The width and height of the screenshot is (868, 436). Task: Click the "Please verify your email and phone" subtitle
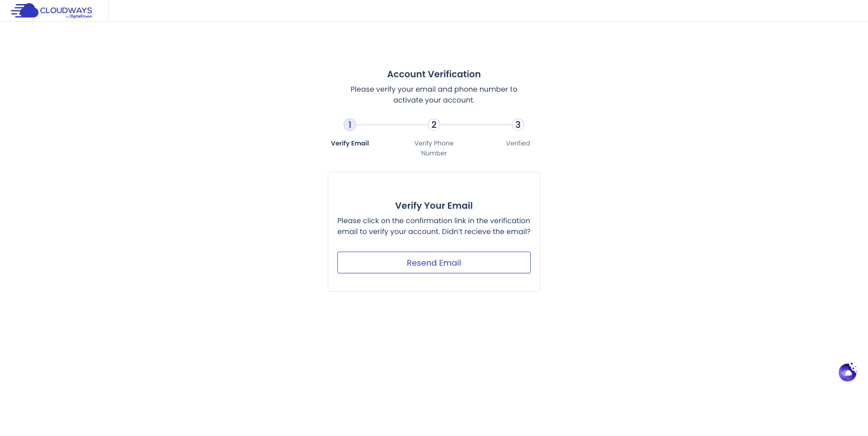pyautogui.click(x=434, y=89)
